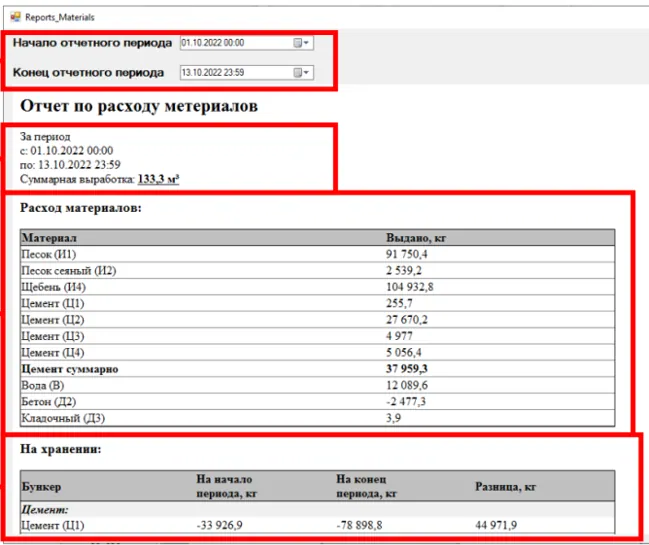
Task: Open calendar dropdown for report period start
Action: 301,43
